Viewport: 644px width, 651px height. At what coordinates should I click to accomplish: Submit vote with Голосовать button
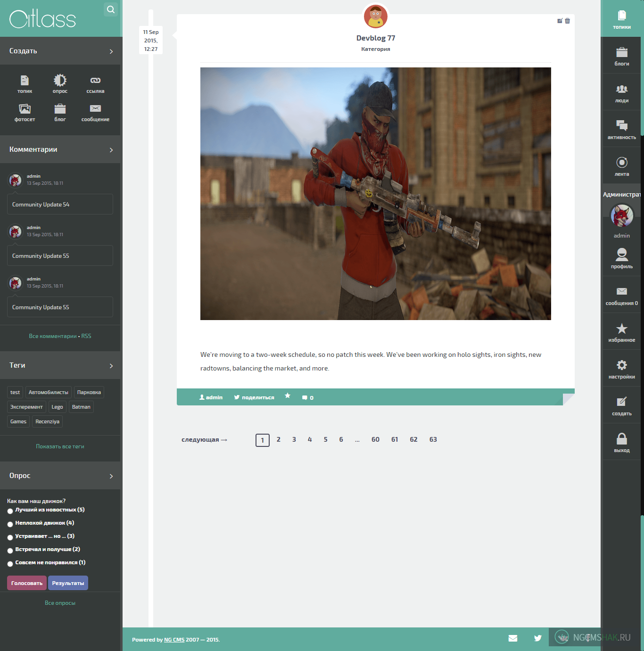click(27, 583)
